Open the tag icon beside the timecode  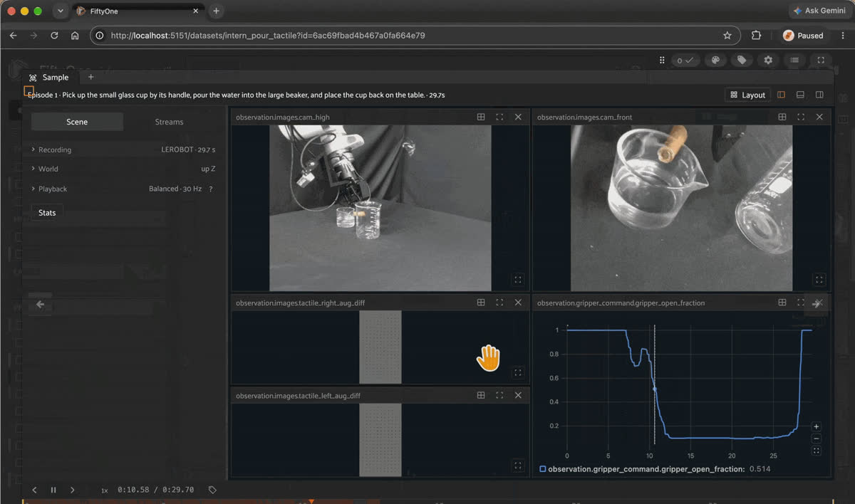pos(212,490)
